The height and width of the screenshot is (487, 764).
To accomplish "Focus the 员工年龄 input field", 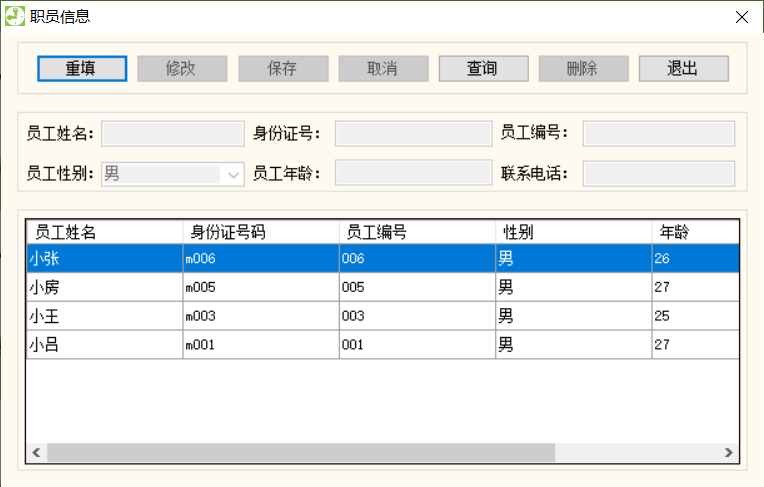I will coord(413,173).
